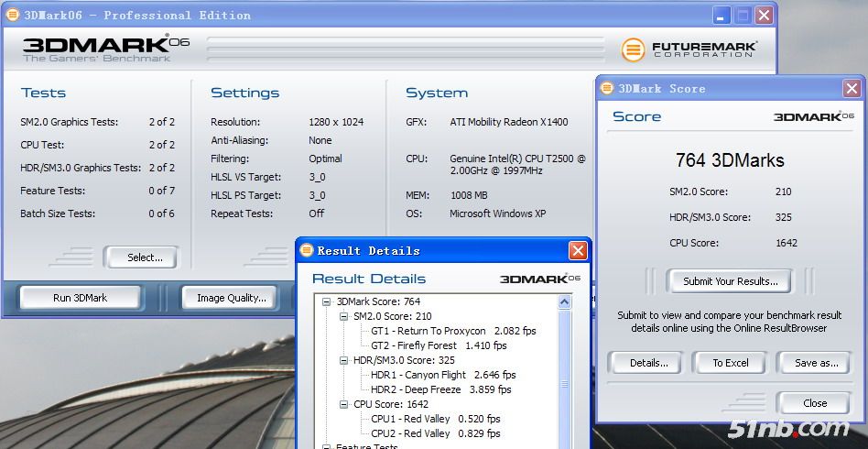Image resolution: width=868 pixels, height=449 pixels.
Task: Collapse the HDR/SM3.0 Score: 325 node
Action: 344,360
